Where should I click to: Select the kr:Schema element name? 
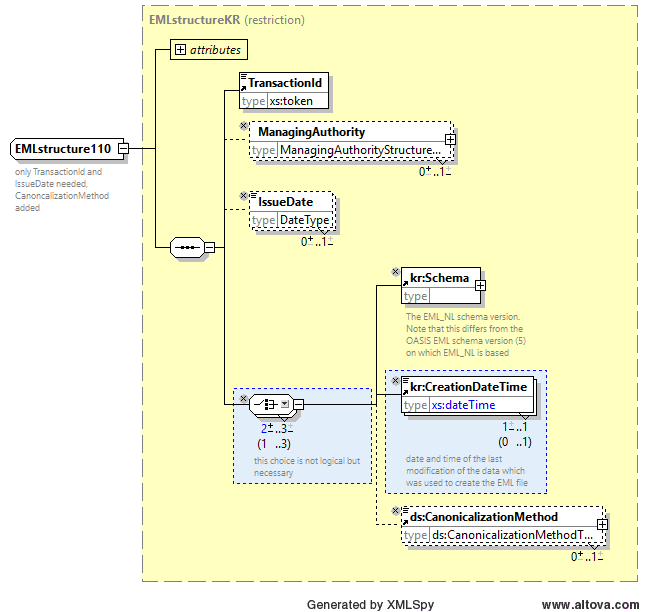(439, 278)
